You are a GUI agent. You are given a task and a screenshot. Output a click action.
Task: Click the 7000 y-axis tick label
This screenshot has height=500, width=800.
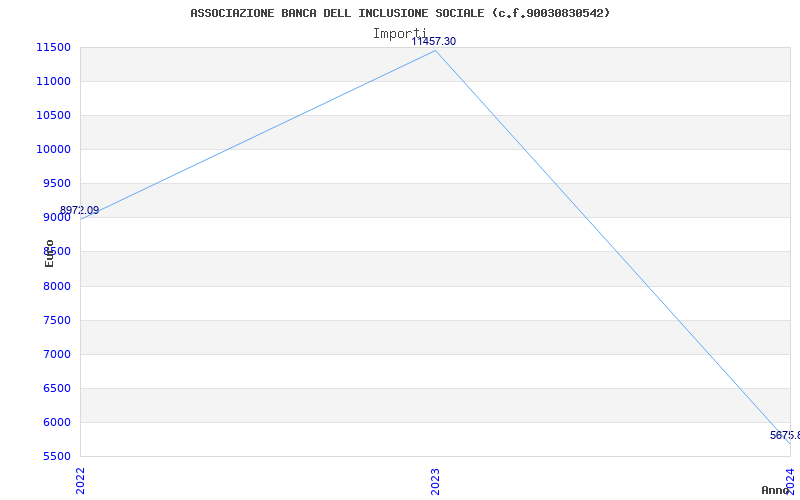(57, 355)
